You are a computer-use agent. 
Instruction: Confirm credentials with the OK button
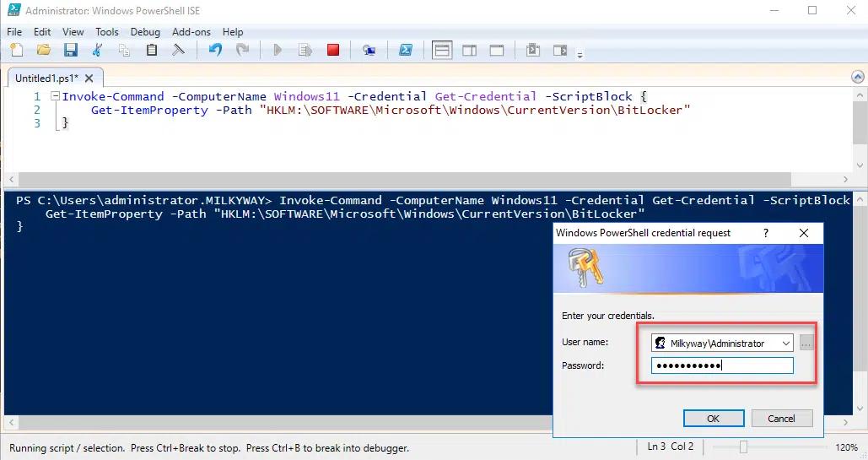click(714, 419)
